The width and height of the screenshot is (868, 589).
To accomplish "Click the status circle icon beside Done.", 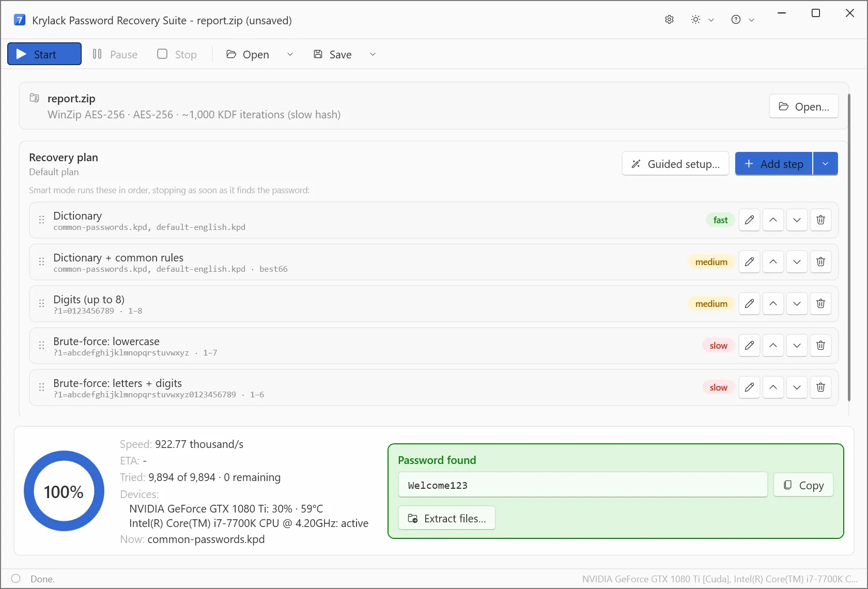I will 16,579.
